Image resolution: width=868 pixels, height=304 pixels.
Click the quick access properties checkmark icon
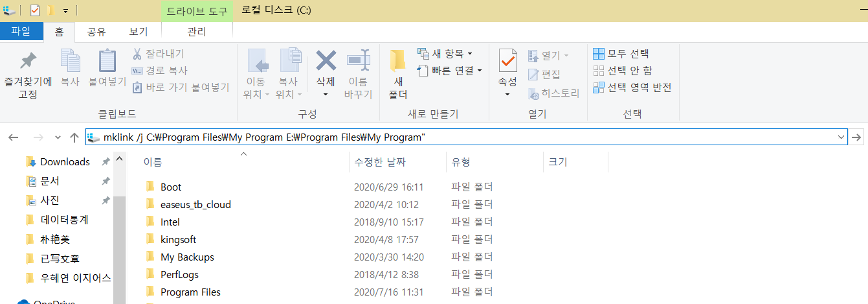coord(34,10)
